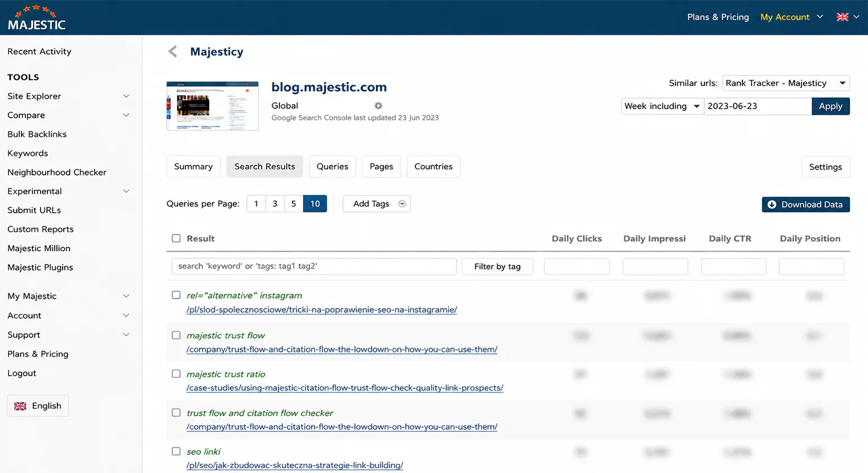Click the Daily Impressions filter input
Screen dimensions: 868x473
[655, 266]
